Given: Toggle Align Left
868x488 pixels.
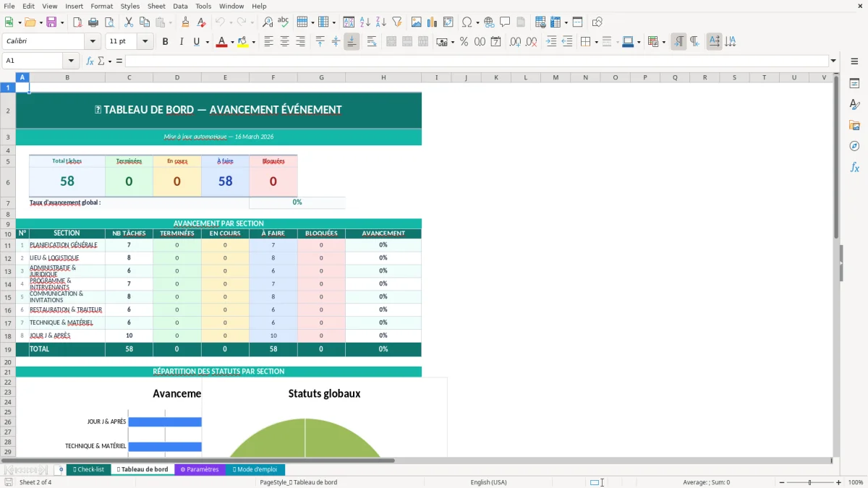Looking at the screenshot, I should coord(268,42).
